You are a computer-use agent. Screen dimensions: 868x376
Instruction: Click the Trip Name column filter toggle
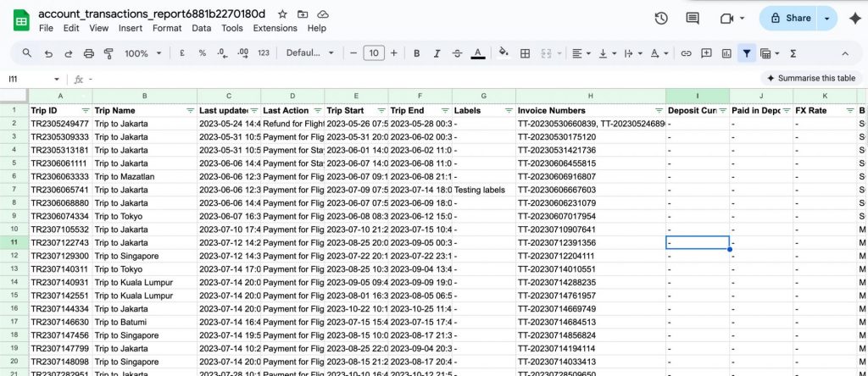click(x=190, y=111)
